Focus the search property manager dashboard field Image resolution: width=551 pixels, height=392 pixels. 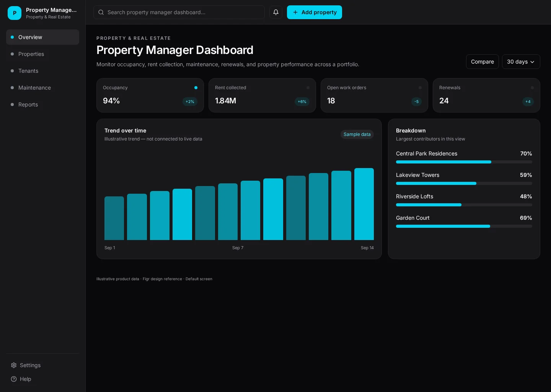point(179,12)
